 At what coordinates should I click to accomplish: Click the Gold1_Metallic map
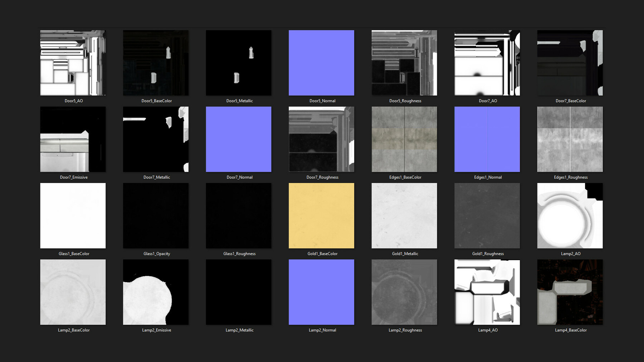(404, 215)
